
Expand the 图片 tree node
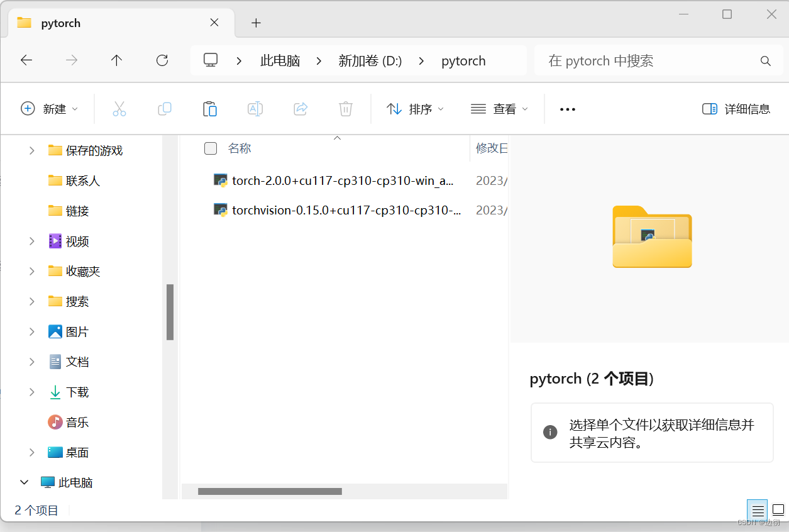(32, 331)
